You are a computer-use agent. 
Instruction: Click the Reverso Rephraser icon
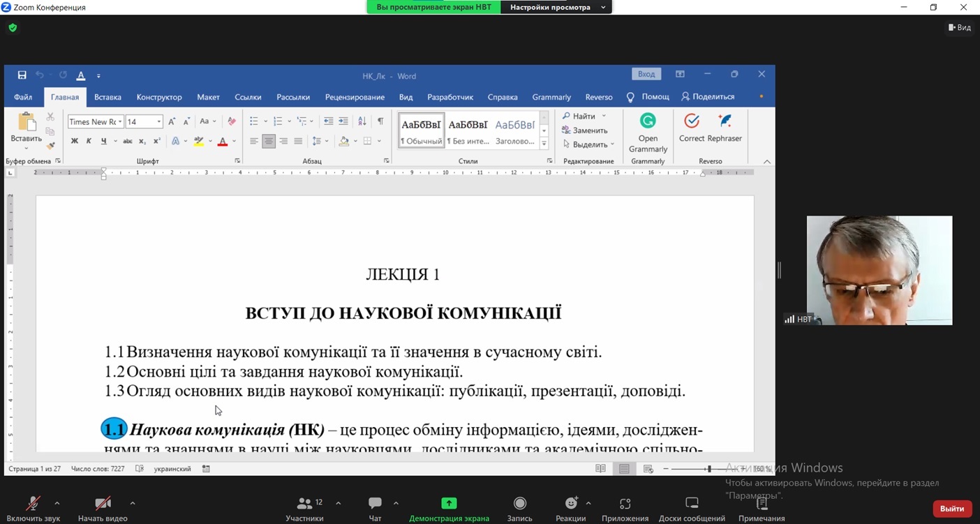[725, 121]
